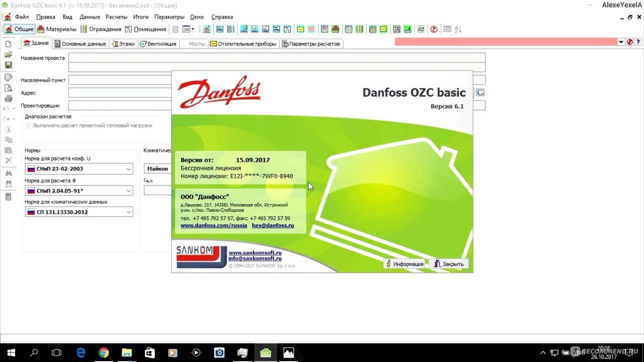The width and height of the screenshot is (644, 362).
Task: Open the СНиП 23-02-2003 norm dropdown
Action: pyautogui.click(x=78, y=169)
